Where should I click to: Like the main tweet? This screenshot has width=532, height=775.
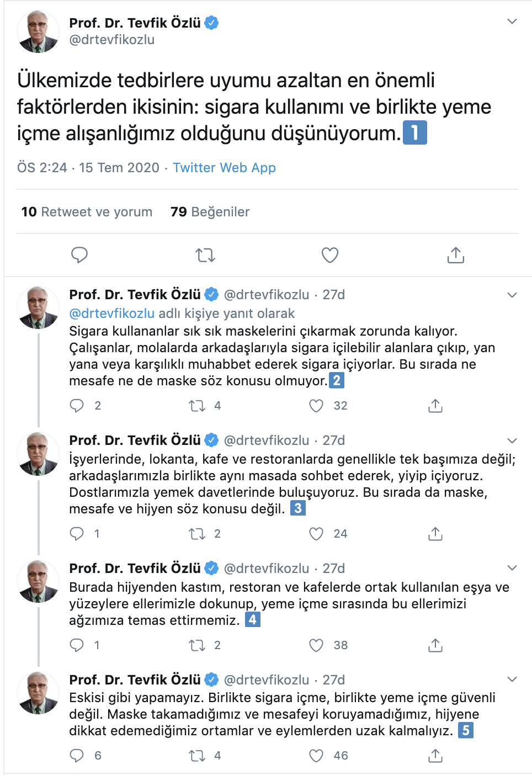point(329,255)
